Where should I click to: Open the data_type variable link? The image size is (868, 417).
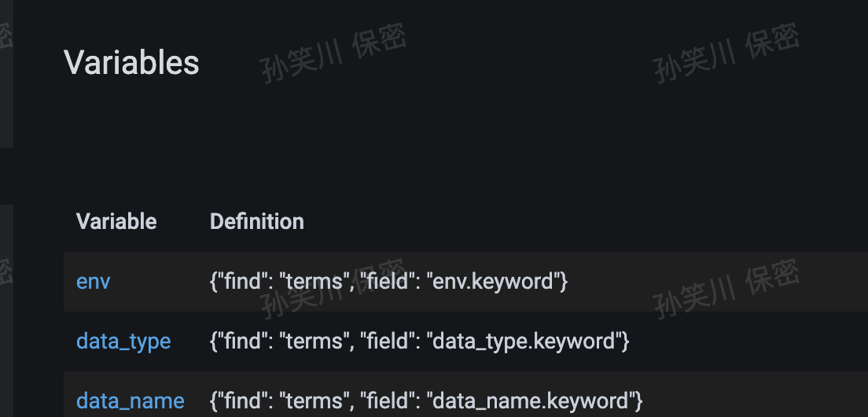[123, 341]
